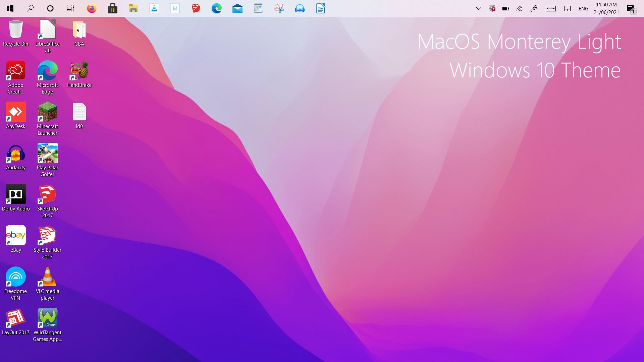Select Adobe Creative Cloud desktop shortcut
644x362 pixels.
(15, 78)
